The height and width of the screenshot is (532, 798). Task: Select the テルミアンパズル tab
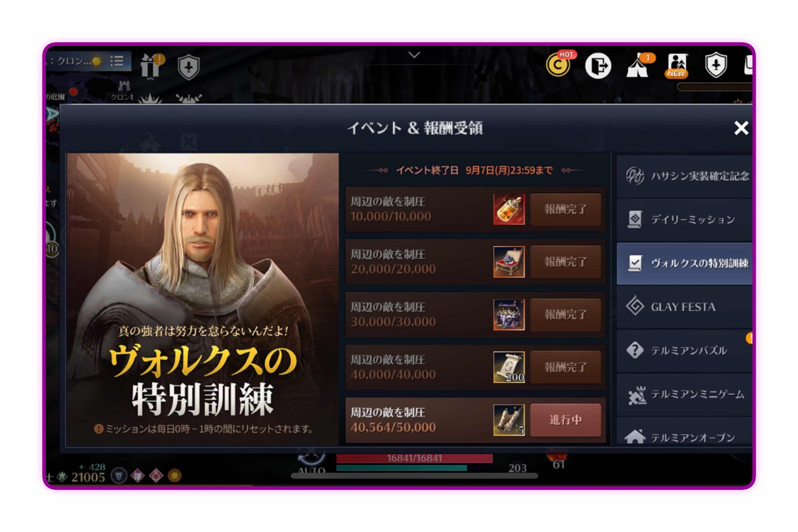(684, 350)
